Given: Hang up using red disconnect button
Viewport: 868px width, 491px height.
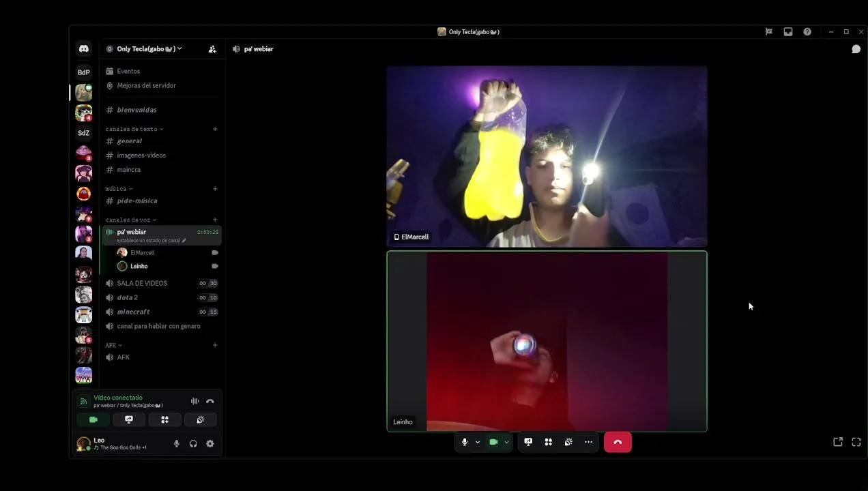Looking at the screenshot, I should click(618, 442).
